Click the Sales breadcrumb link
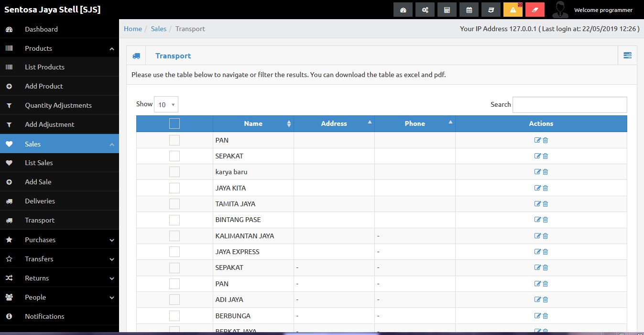This screenshot has height=335, width=644. pos(159,29)
